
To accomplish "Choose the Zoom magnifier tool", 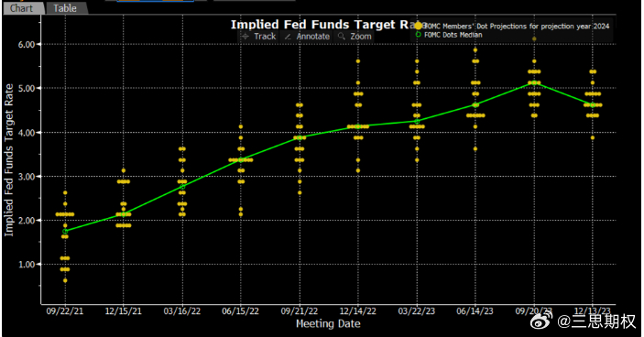I will click(355, 36).
